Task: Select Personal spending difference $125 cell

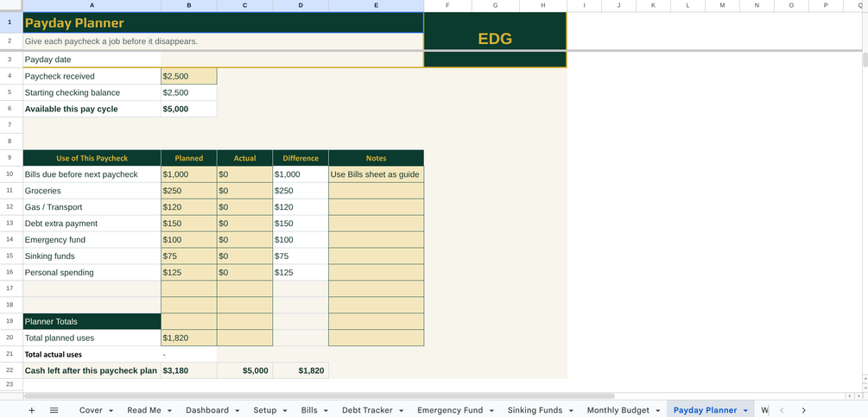Action: pyautogui.click(x=301, y=273)
